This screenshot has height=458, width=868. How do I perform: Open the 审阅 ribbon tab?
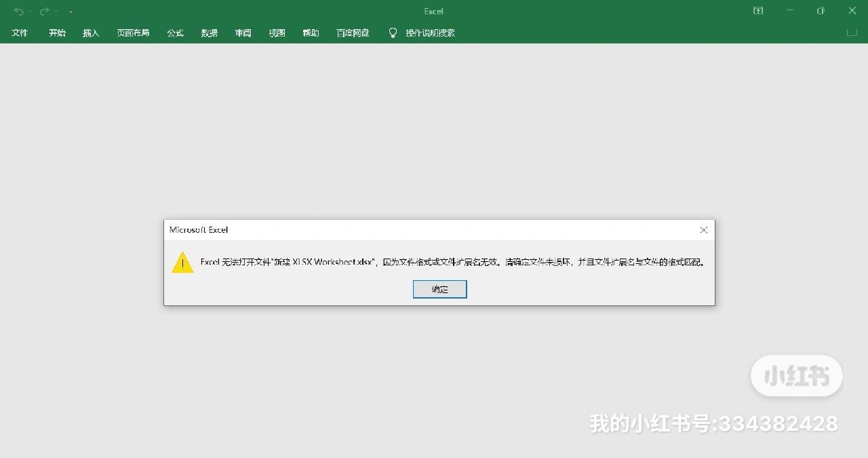pyautogui.click(x=243, y=33)
